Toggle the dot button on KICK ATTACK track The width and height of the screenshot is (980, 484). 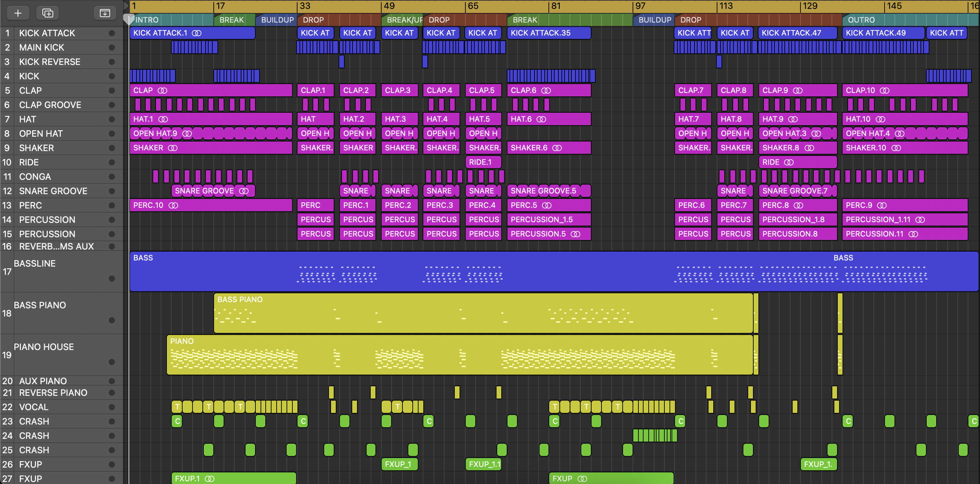pyautogui.click(x=111, y=33)
